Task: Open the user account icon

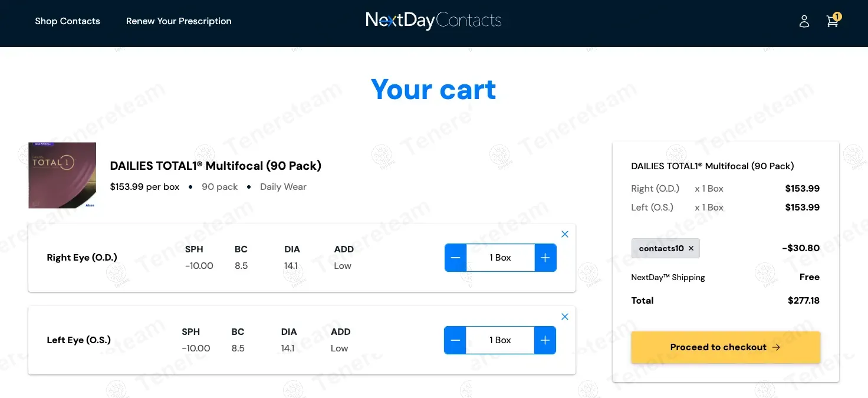Action: click(x=804, y=21)
